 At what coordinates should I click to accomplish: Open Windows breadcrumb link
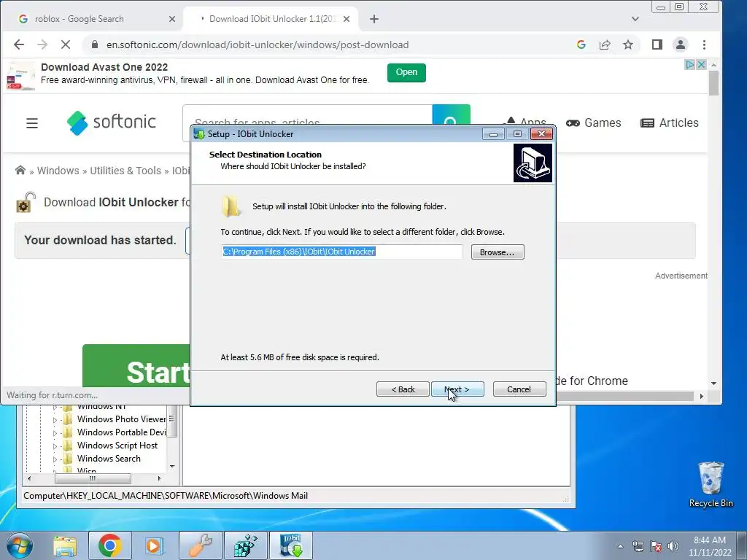pyautogui.click(x=58, y=171)
